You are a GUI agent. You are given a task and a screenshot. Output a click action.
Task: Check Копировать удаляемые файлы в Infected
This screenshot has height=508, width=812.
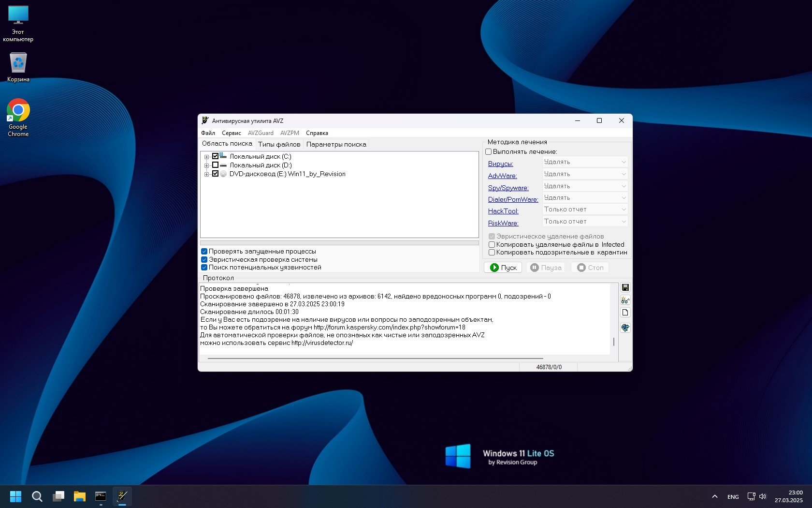[492, 245]
